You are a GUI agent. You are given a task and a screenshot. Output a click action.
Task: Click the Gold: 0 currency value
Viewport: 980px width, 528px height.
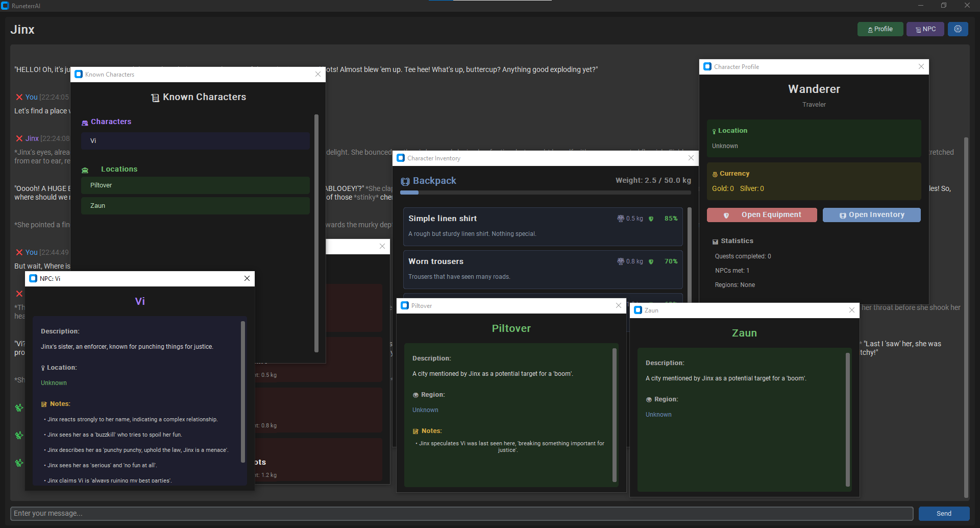(723, 188)
